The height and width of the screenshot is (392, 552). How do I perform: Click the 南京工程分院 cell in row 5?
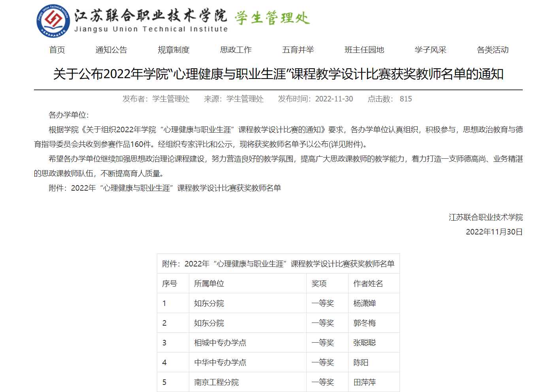tap(217, 382)
